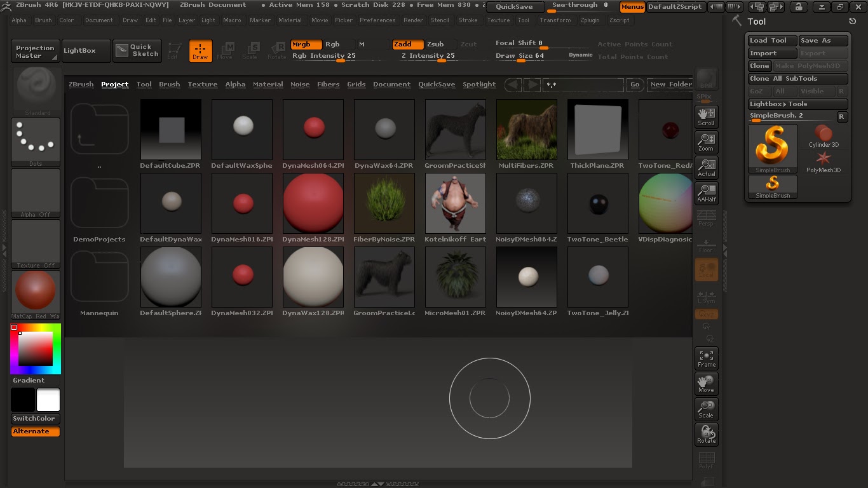Choose the Cylinder3D tool icon
Screen dimensions: 868x488
[x=824, y=136]
